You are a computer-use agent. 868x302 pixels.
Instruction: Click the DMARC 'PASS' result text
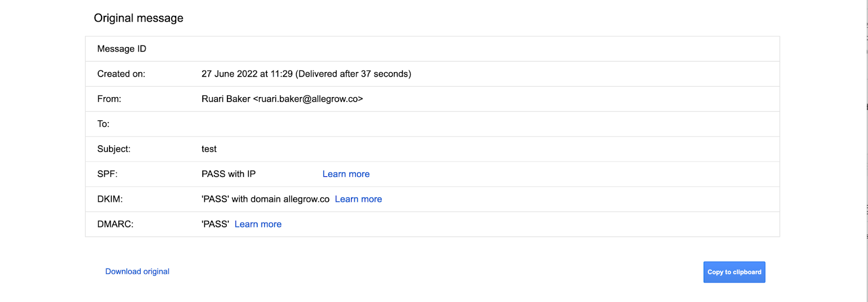click(x=215, y=224)
